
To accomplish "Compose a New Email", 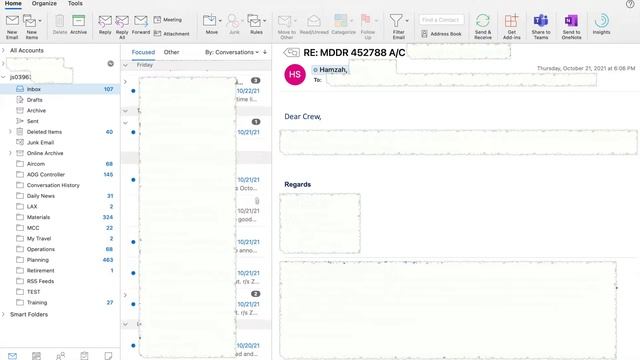I will point(12,27).
